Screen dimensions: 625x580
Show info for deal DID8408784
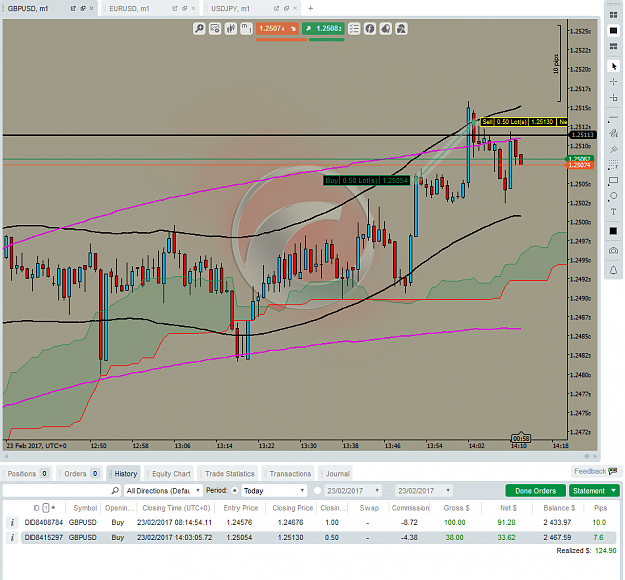12,523
